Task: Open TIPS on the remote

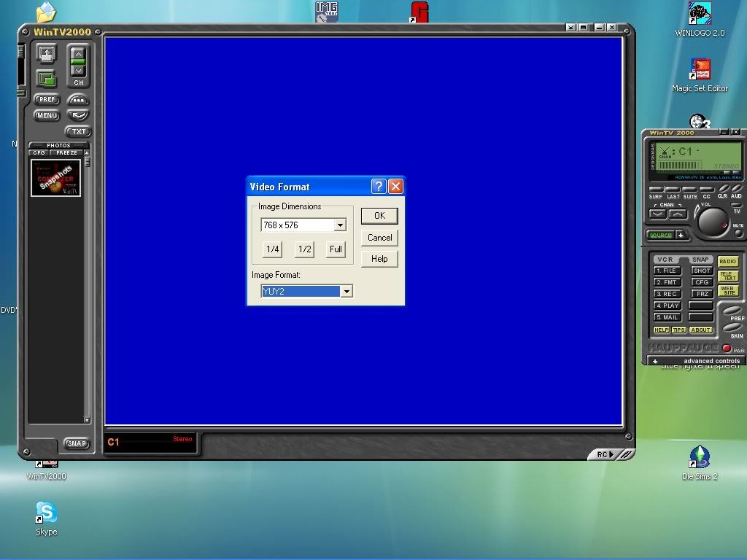Action: pyautogui.click(x=679, y=330)
